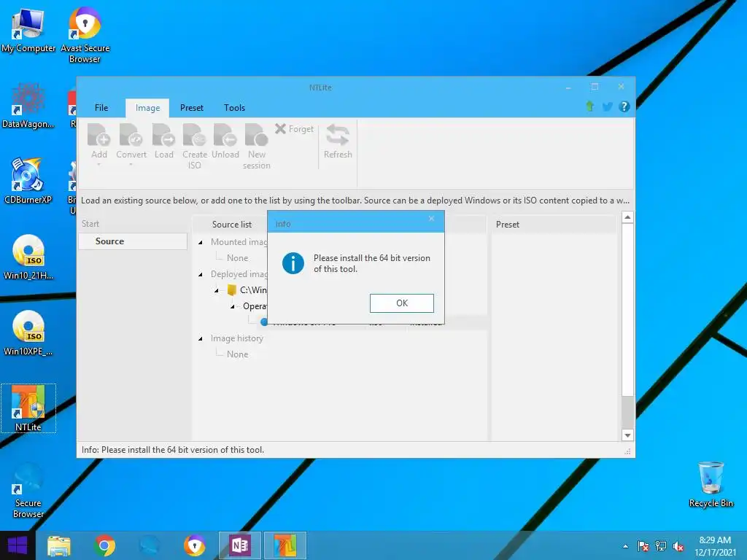The height and width of the screenshot is (560, 747).
Task: Select the Secure Browser desktop shortcut
Action: [x=28, y=491]
